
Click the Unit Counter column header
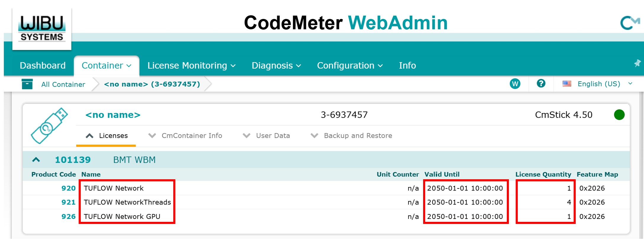[x=398, y=175]
